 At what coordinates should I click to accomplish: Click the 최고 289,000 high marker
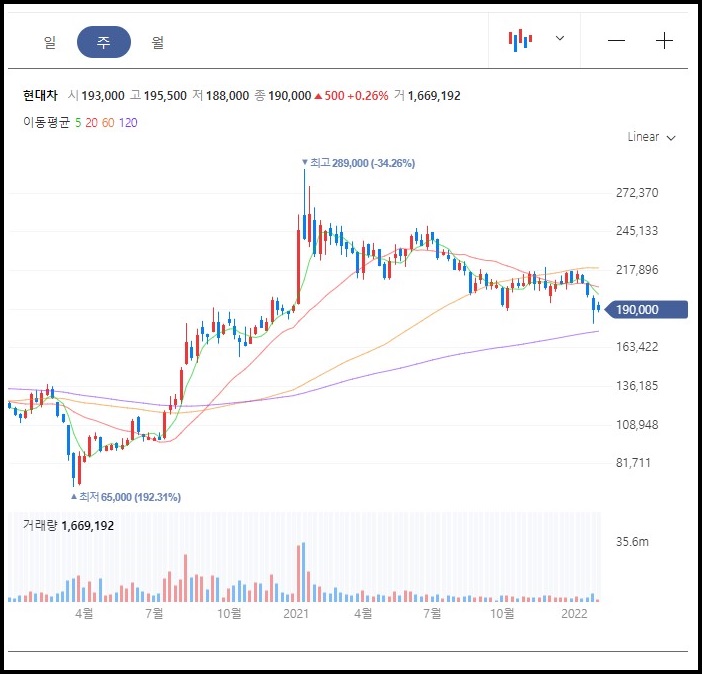pyautogui.click(x=358, y=163)
